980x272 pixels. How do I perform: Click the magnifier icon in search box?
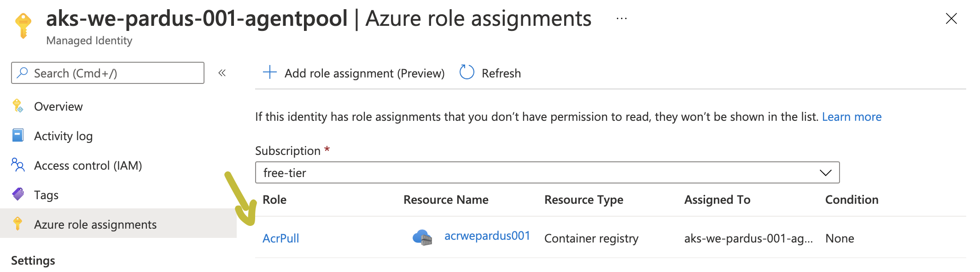[22, 73]
